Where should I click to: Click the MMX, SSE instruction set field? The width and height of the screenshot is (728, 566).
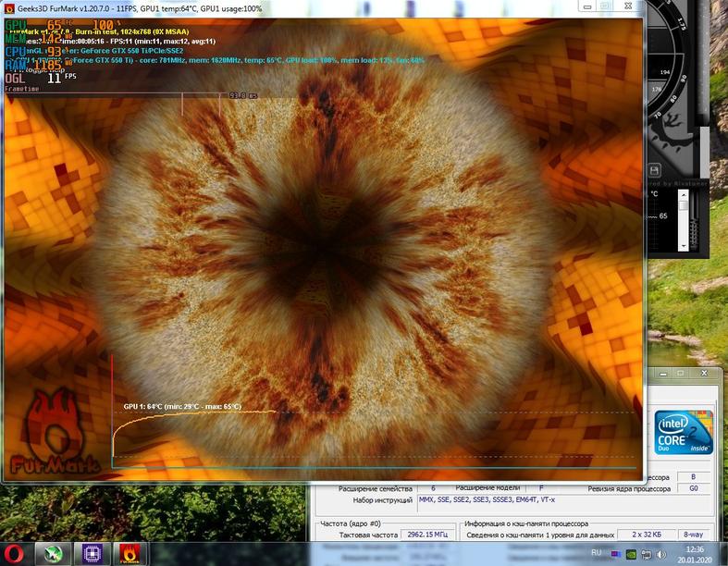564,505
